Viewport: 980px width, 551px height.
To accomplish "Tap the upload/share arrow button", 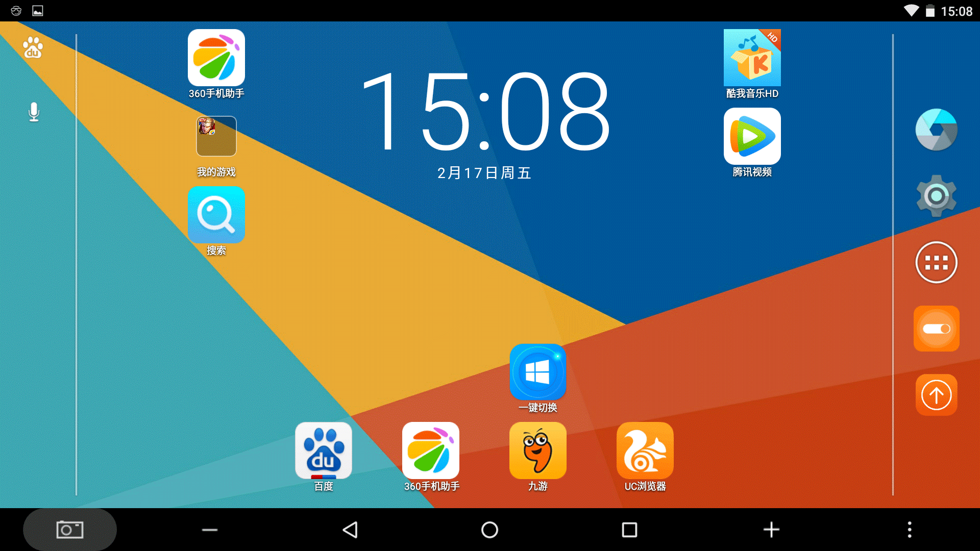I will [x=936, y=394].
